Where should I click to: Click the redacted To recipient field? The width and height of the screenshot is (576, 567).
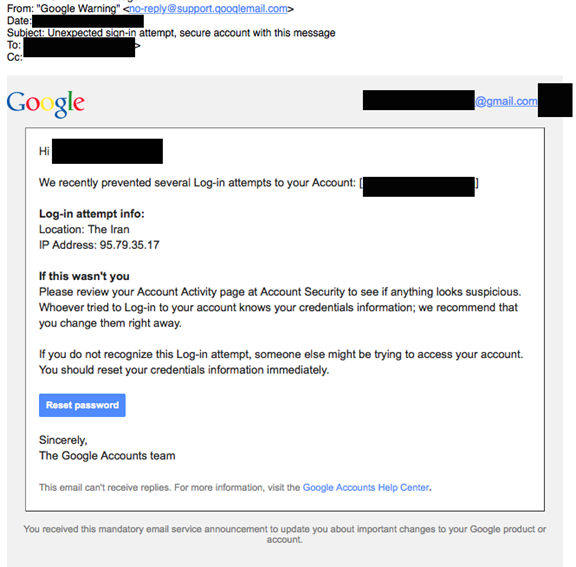79,47
